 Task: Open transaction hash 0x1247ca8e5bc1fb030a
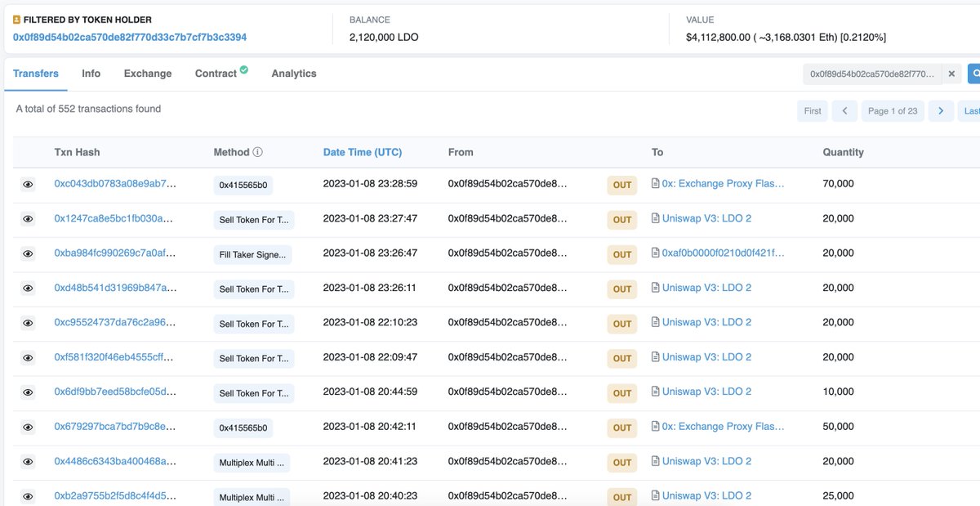[x=114, y=218]
